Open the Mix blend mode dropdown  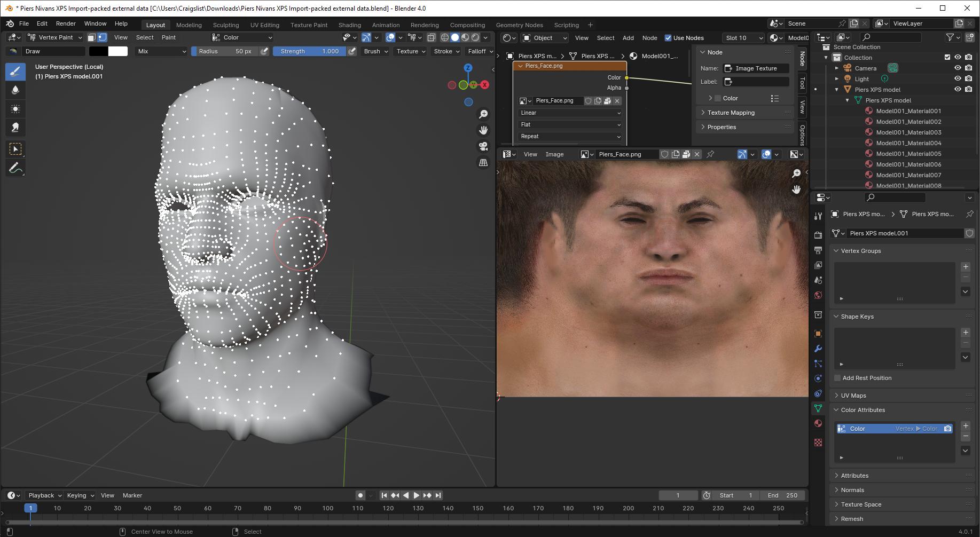[161, 51]
